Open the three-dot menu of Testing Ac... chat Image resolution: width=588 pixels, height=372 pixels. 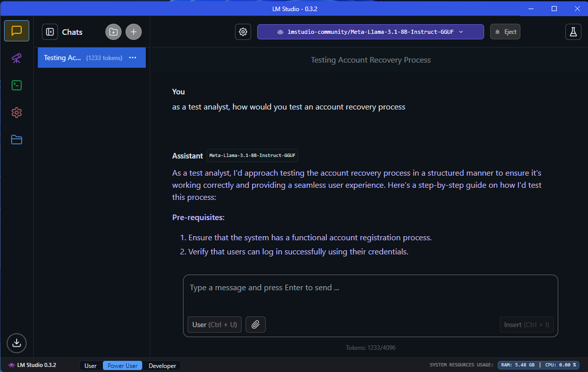tap(133, 58)
